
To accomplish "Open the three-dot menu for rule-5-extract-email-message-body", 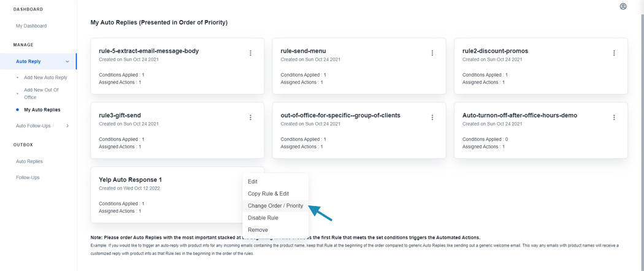I will [250, 53].
